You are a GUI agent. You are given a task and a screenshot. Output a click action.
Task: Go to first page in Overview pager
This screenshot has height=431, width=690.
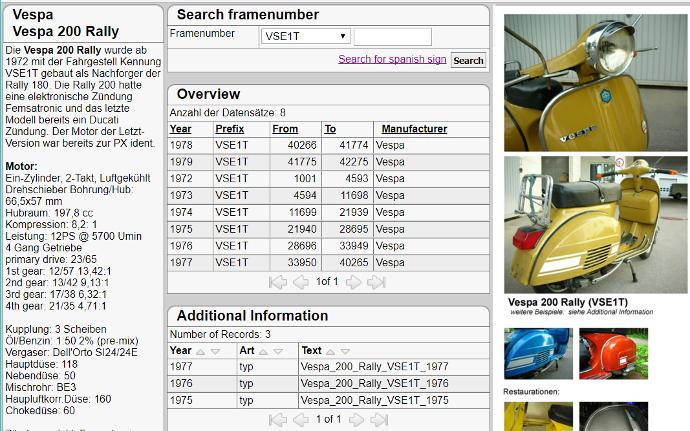coord(279,282)
